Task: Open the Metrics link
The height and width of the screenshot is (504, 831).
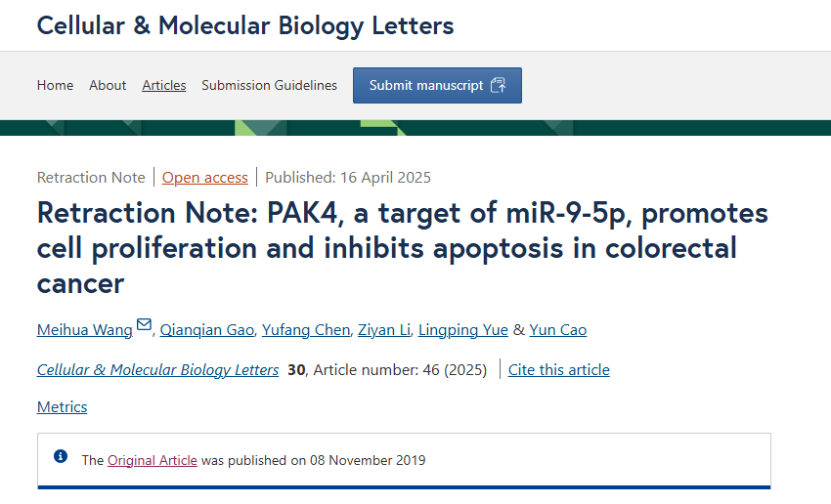Action: pyautogui.click(x=62, y=406)
